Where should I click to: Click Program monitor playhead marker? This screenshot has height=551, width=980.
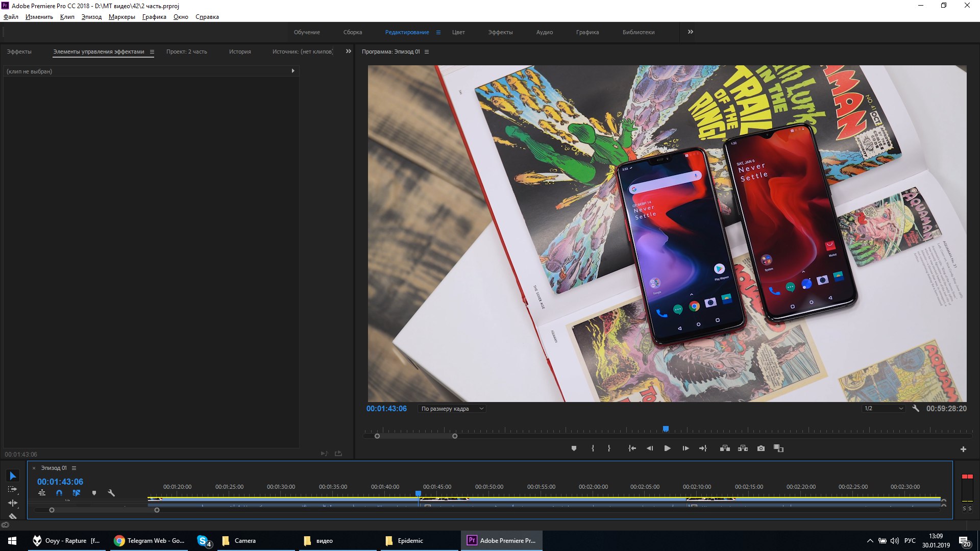click(x=666, y=429)
